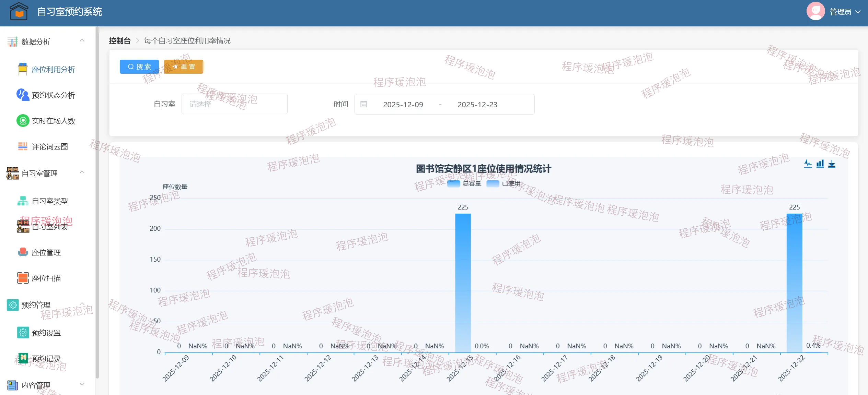Viewport: 868px width, 395px height.
Task: Switch chart to bar view icon
Action: click(820, 164)
